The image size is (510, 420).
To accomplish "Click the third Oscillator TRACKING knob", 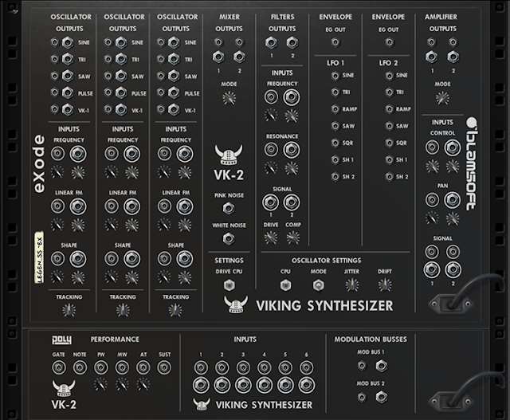I will click(x=175, y=310).
